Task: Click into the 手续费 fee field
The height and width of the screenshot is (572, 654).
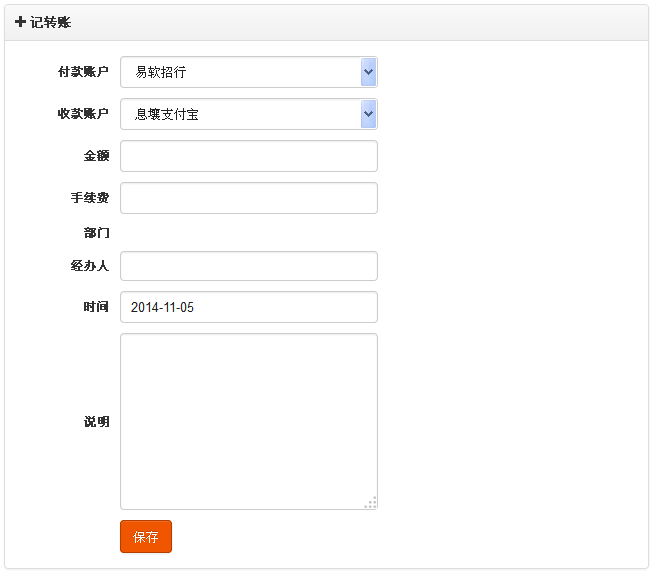Action: tap(249, 198)
